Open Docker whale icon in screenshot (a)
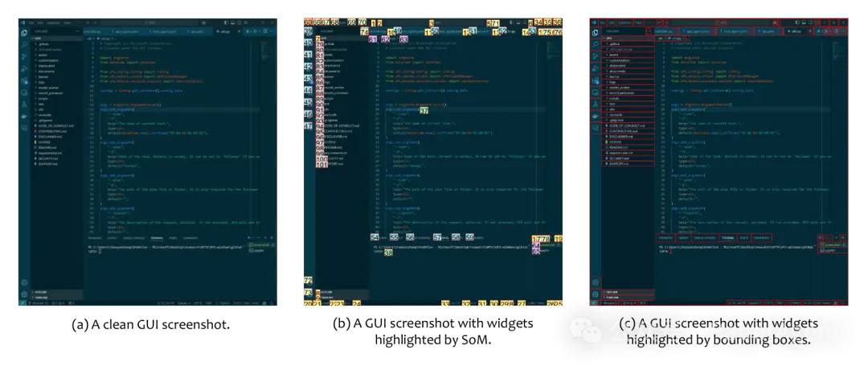 (24, 117)
